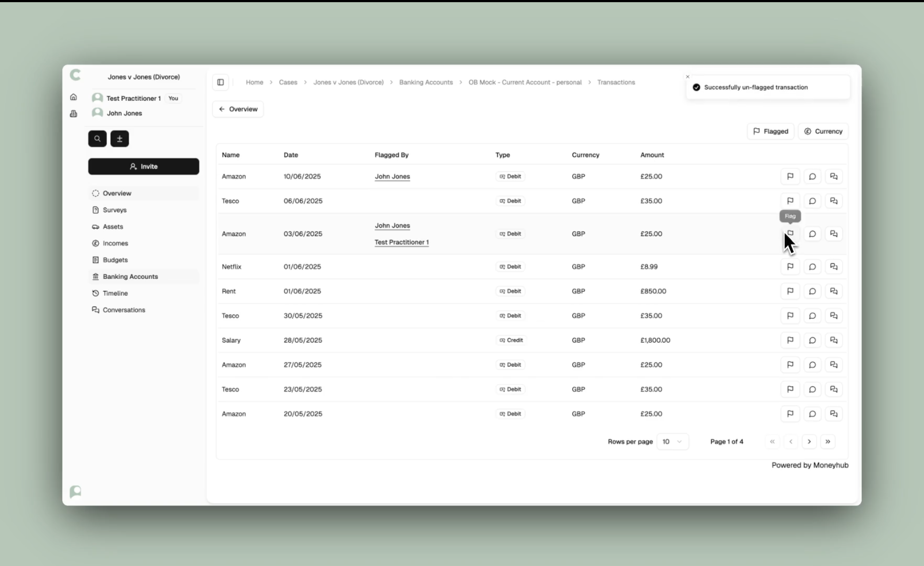Open the home icon in left rail
Image resolution: width=924 pixels, height=566 pixels.
point(74,97)
